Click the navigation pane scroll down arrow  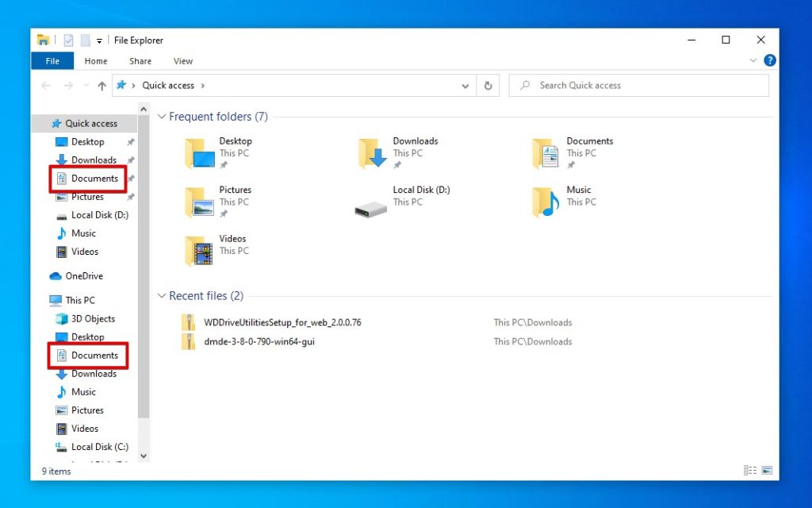click(144, 456)
